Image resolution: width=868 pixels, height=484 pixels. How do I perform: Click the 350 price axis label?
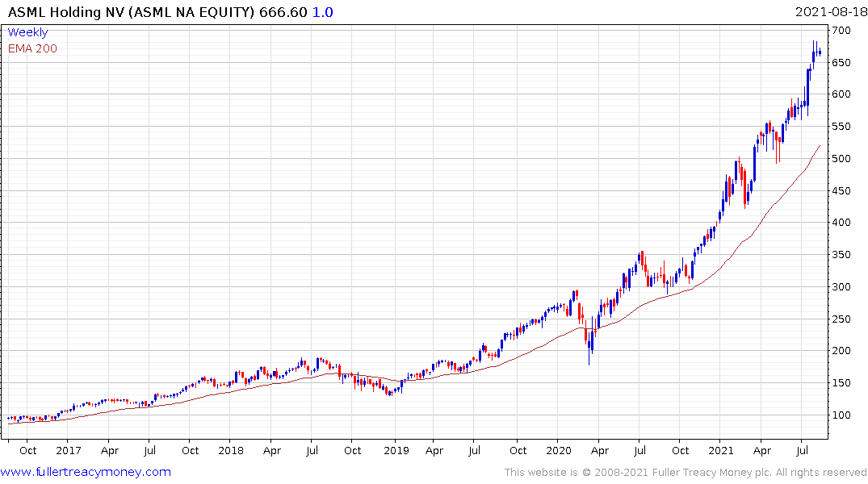(841, 254)
